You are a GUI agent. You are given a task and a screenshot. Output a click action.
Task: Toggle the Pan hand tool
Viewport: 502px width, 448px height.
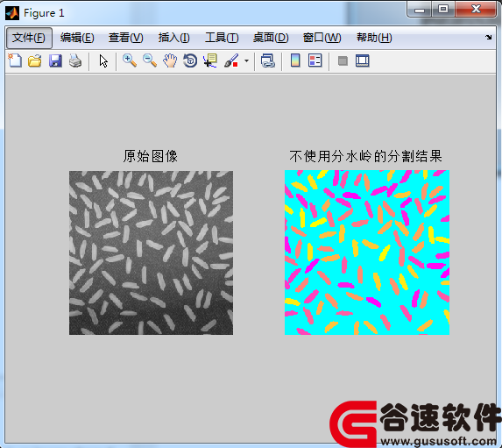pyautogui.click(x=170, y=60)
